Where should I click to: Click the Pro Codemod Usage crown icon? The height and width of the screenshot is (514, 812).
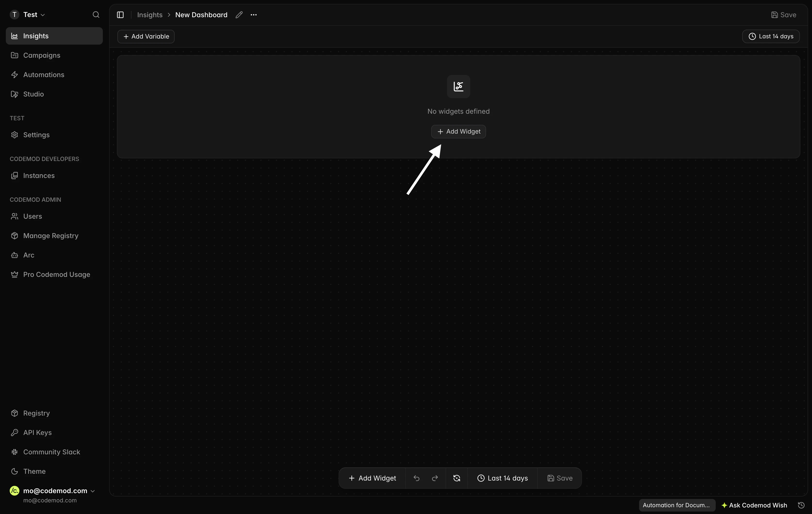(x=15, y=274)
